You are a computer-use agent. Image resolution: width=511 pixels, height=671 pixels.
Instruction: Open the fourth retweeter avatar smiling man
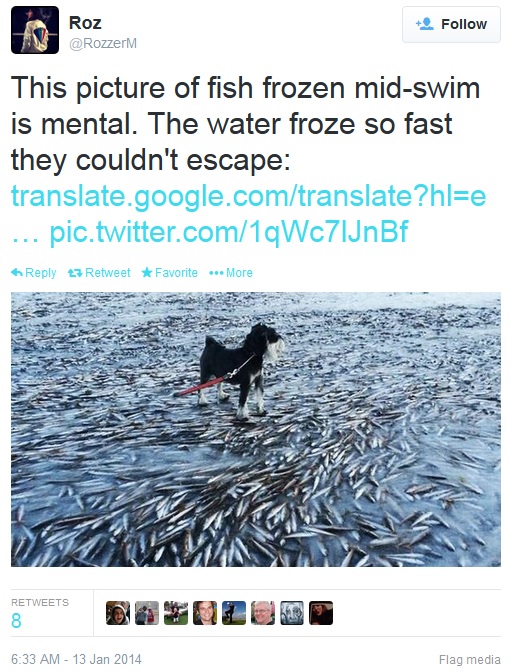pyautogui.click(x=205, y=613)
